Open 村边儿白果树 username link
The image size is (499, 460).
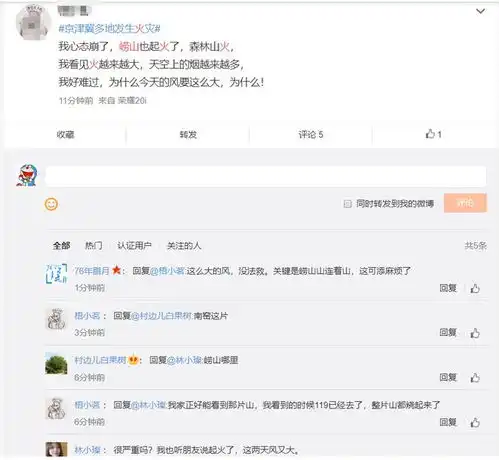coord(100,360)
